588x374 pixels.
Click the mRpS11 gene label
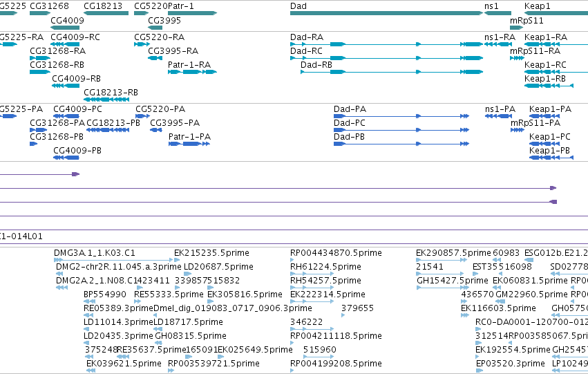(x=527, y=20)
